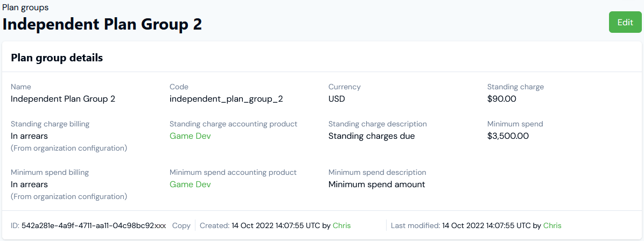
Task: Click the $90.00 standing charge value
Action: [502, 99]
